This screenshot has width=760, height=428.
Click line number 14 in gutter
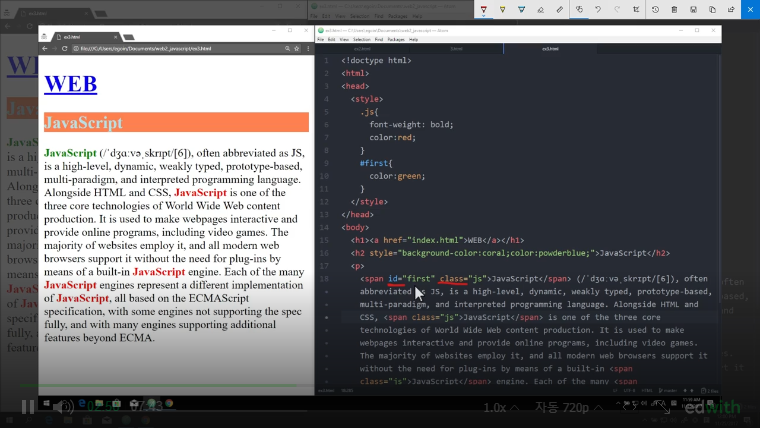pos(324,227)
